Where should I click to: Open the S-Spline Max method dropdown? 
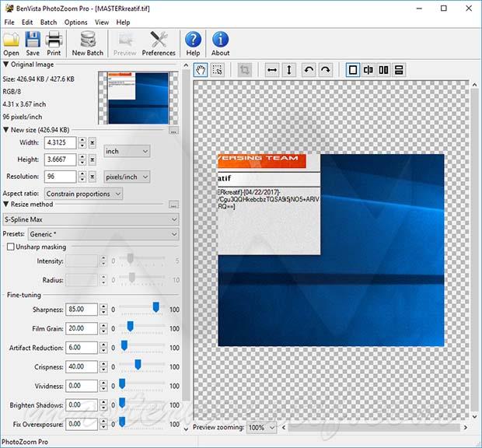[91, 219]
